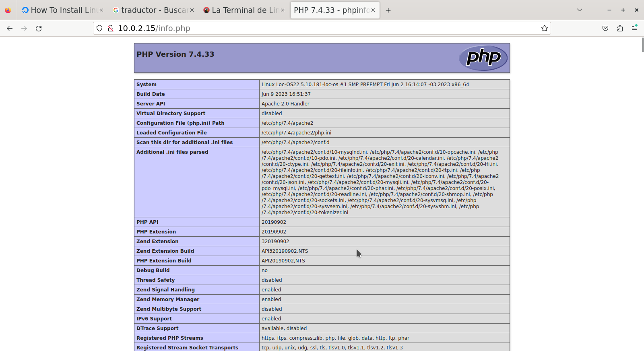Image resolution: width=644 pixels, height=351 pixels.
Task: Click the Zend Extension 320190902 value
Action: (275, 242)
